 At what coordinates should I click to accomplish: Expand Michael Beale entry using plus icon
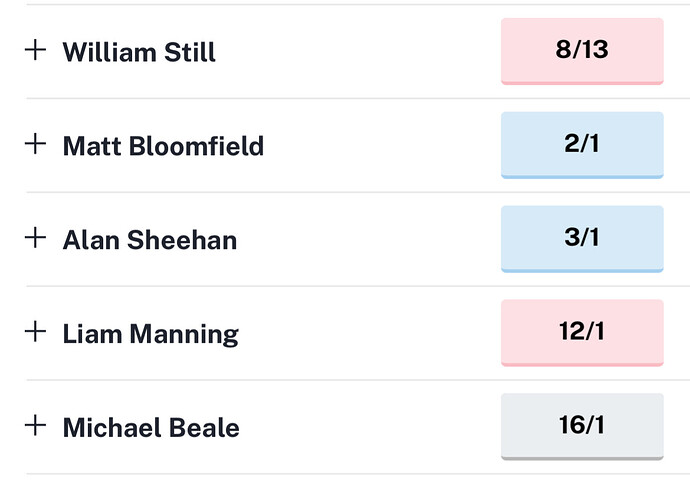click(35, 425)
